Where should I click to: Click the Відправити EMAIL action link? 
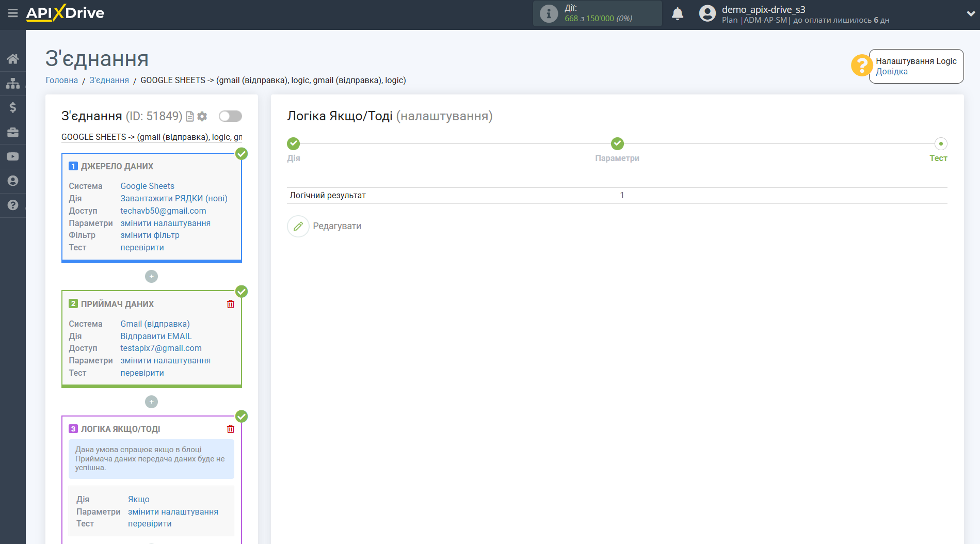pyautogui.click(x=156, y=336)
